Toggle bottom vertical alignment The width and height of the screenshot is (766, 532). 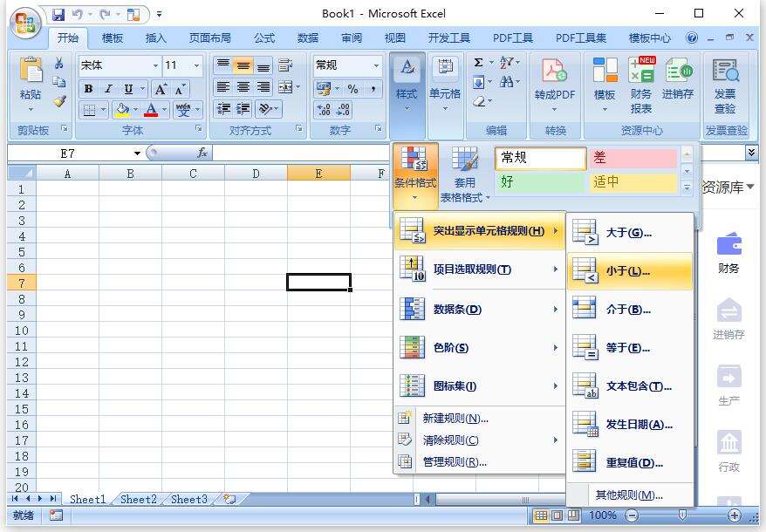[263, 65]
